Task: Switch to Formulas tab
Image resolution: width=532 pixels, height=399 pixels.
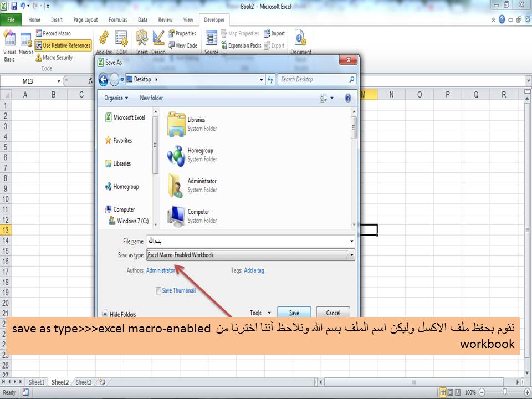Action: point(117,20)
